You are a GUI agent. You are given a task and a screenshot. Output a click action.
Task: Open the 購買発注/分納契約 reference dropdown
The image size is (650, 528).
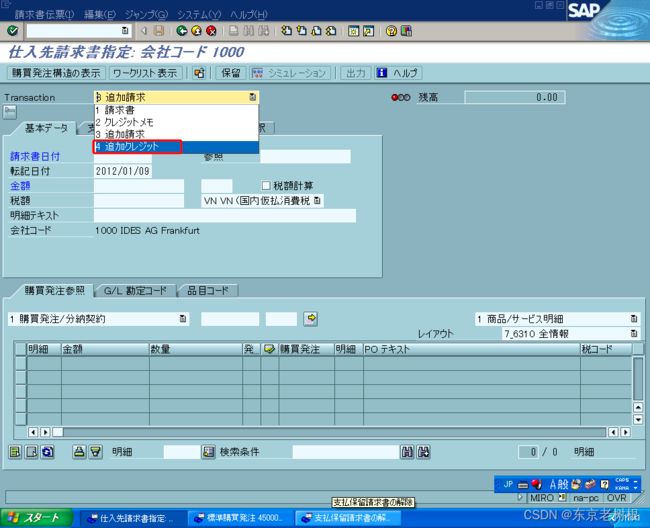pos(183,319)
